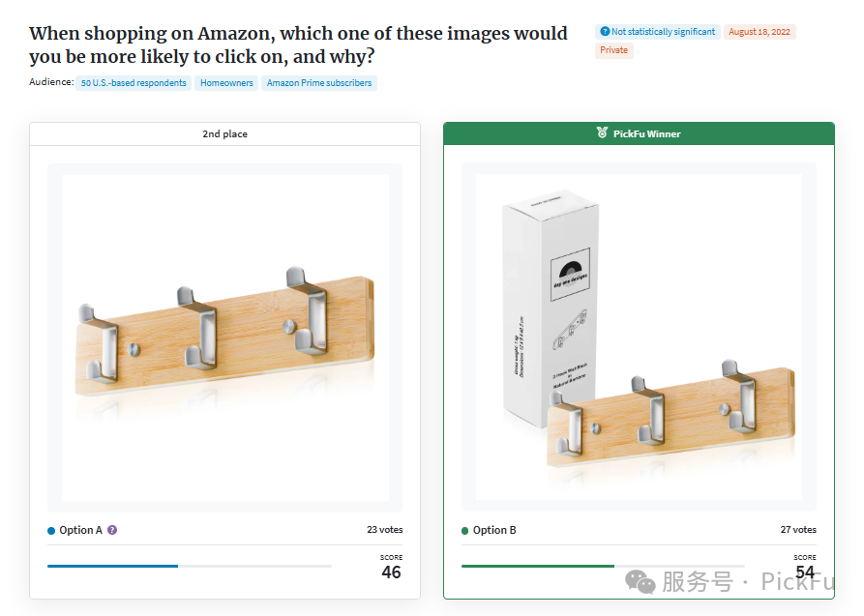
Task: Click the August 18, 2022 date badge
Action: pos(760,32)
